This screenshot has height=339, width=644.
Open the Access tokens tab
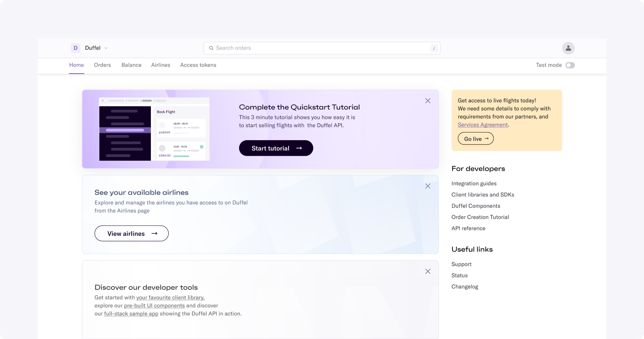point(198,65)
